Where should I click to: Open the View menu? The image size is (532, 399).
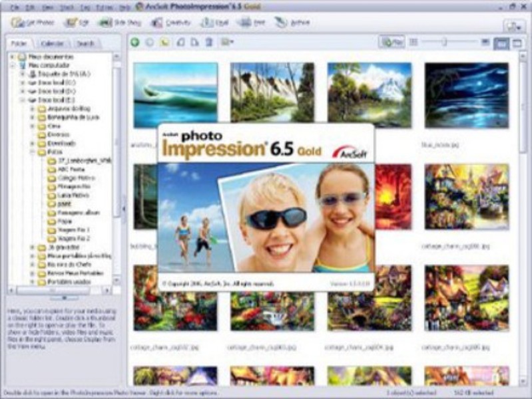[x=48, y=7]
